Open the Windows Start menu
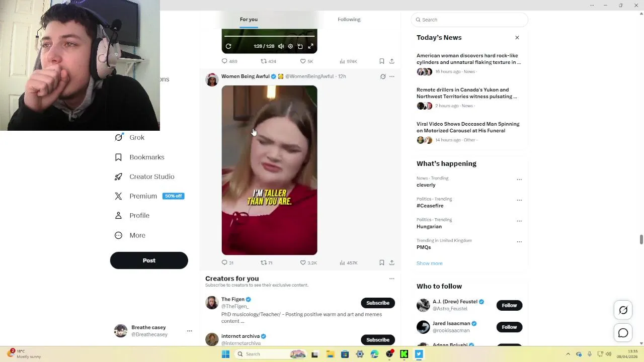The image size is (644, 362). [226, 354]
